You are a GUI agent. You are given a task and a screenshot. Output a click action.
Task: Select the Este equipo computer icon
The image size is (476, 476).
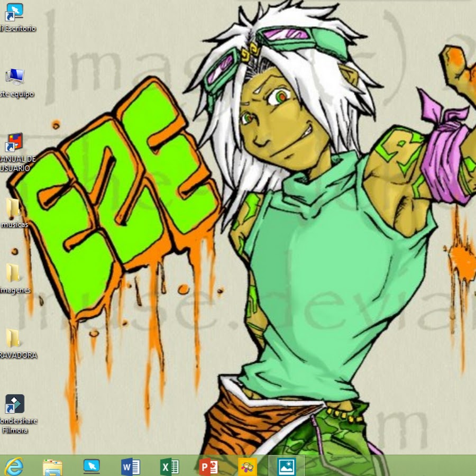[14, 77]
